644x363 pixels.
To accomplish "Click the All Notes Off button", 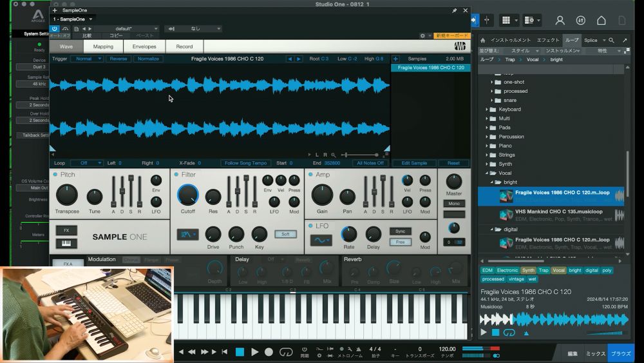I will tap(370, 163).
